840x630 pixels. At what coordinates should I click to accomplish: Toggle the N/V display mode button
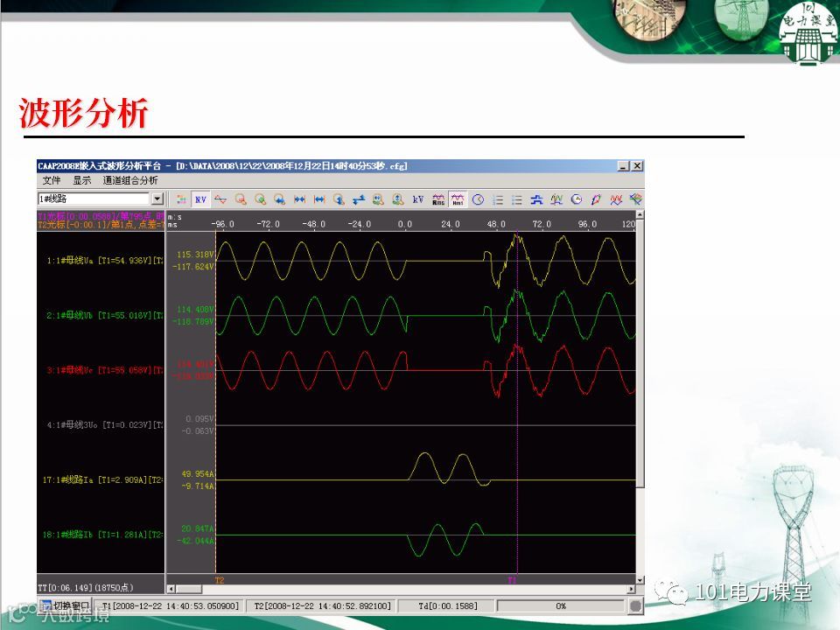pos(201,199)
